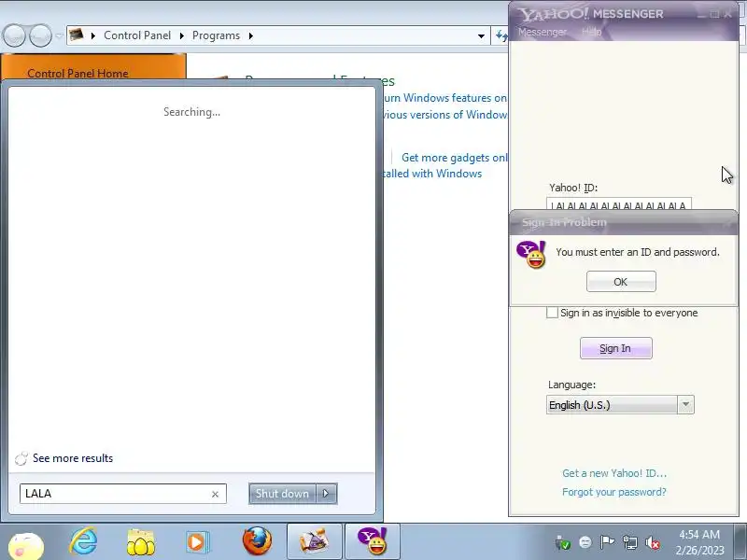Open the Action Center flag tray icon

pyautogui.click(x=607, y=542)
